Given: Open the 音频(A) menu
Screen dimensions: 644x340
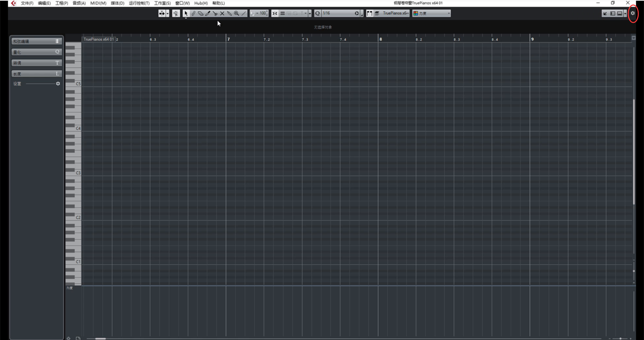Looking at the screenshot, I should coord(79,3).
